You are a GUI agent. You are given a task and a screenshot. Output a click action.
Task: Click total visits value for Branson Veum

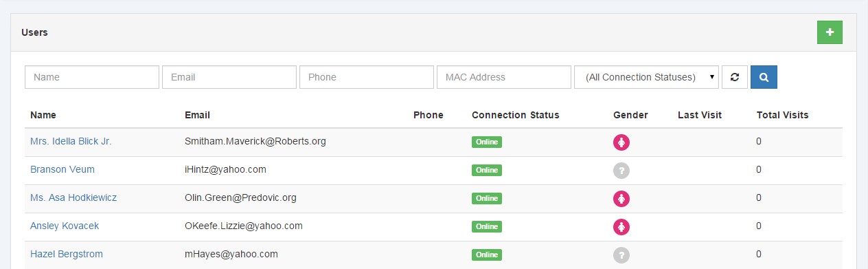pyautogui.click(x=759, y=169)
